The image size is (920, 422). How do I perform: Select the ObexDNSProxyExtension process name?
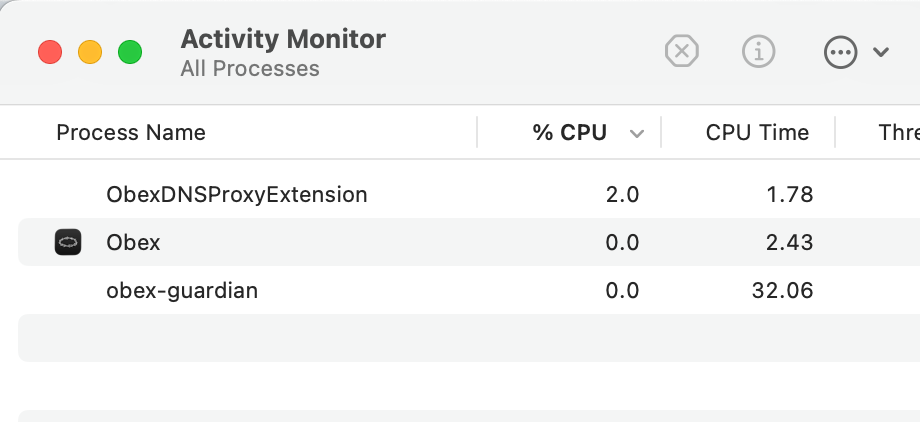coord(237,194)
